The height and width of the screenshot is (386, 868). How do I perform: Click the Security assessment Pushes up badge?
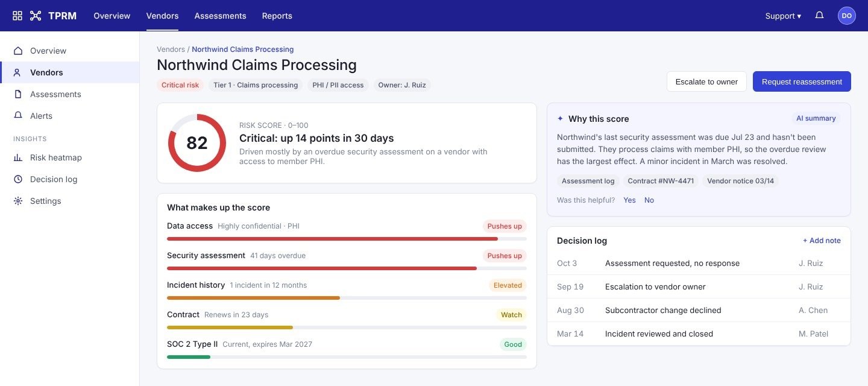(x=505, y=256)
